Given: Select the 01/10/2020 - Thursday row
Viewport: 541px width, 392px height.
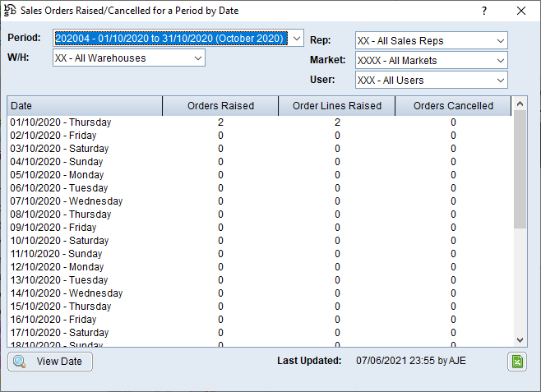Looking at the screenshot, I should (61, 122).
